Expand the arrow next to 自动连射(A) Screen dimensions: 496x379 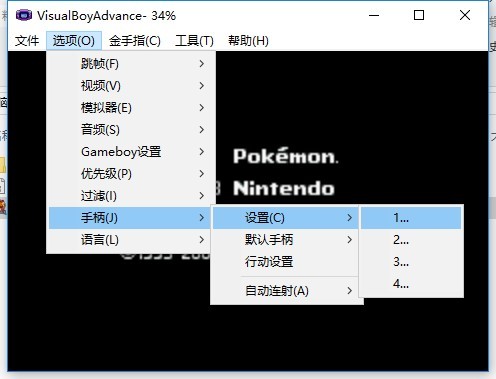tap(349, 291)
